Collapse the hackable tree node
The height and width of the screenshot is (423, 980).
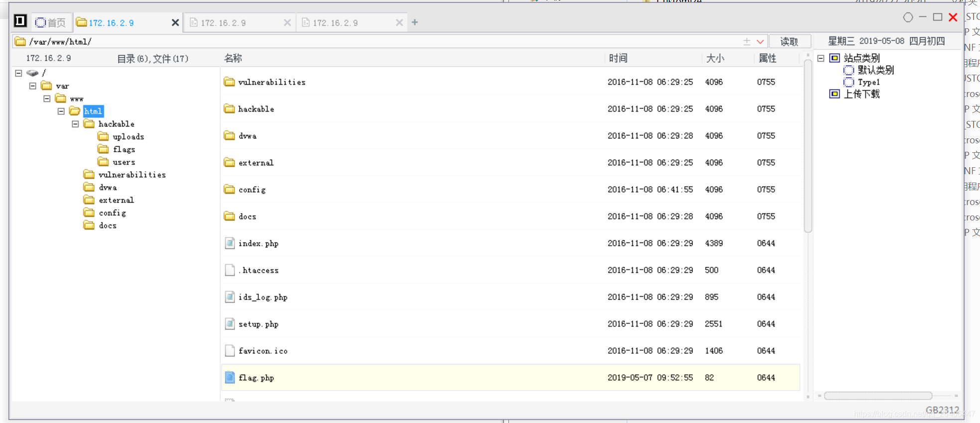point(75,124)
